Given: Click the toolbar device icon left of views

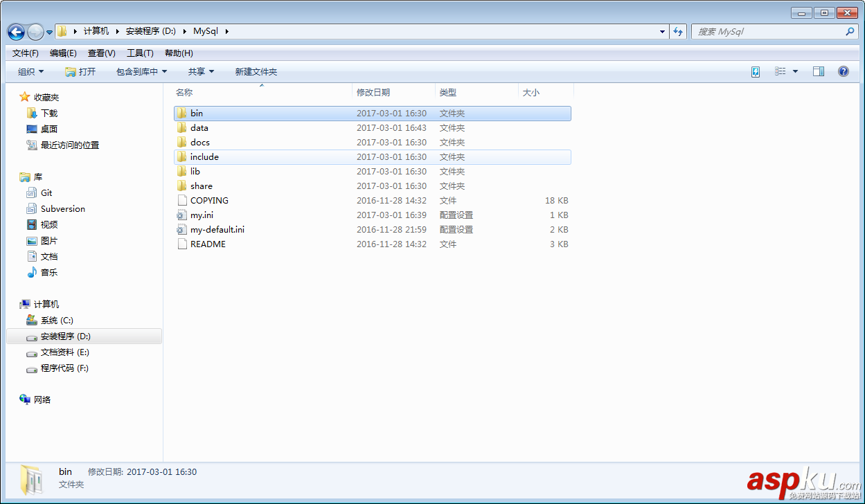Looking at the screenshot, I should [756, 72].
